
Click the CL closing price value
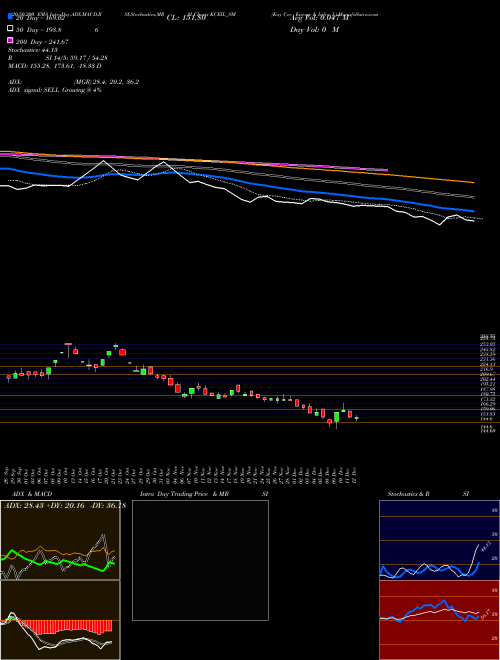(x=186, y=18)
